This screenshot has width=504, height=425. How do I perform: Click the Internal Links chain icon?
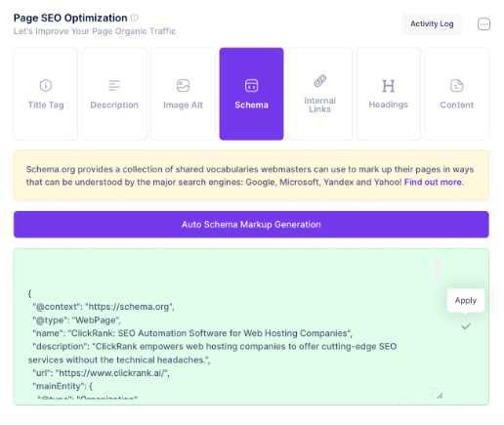tap(319, 81)
